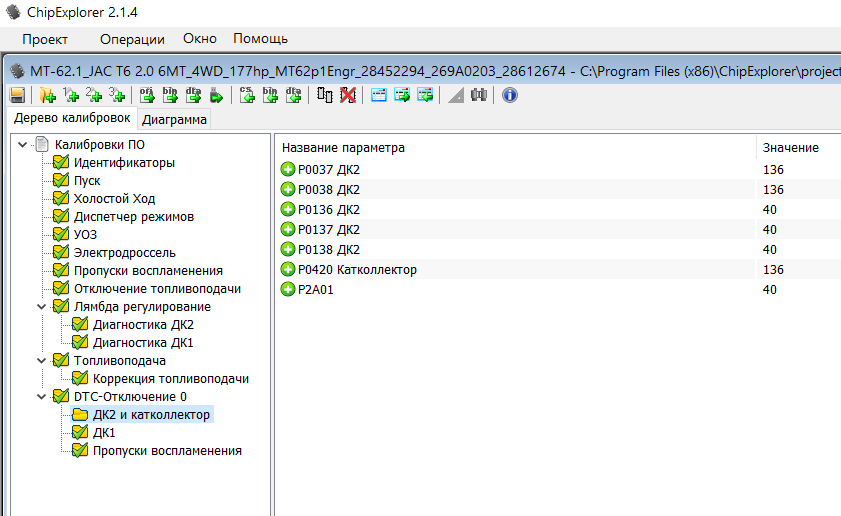Click the Название параметра column header
The image size is (841, 516).
tap(343, 148)
